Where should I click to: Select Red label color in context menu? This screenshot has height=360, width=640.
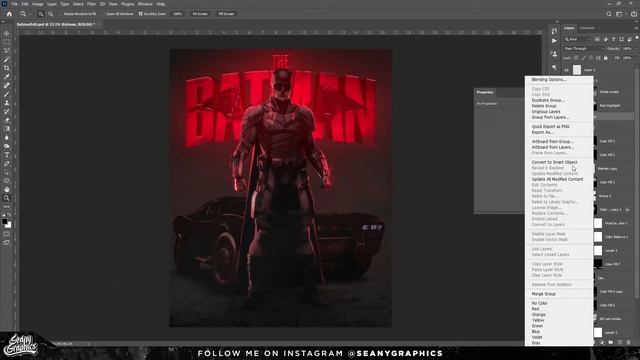[535, 309]
